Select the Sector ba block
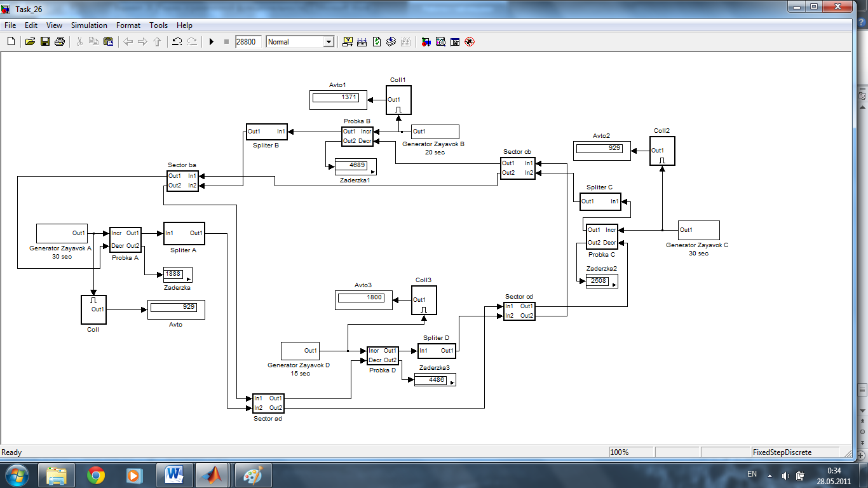The image size is (868, 488). (182, 180)
